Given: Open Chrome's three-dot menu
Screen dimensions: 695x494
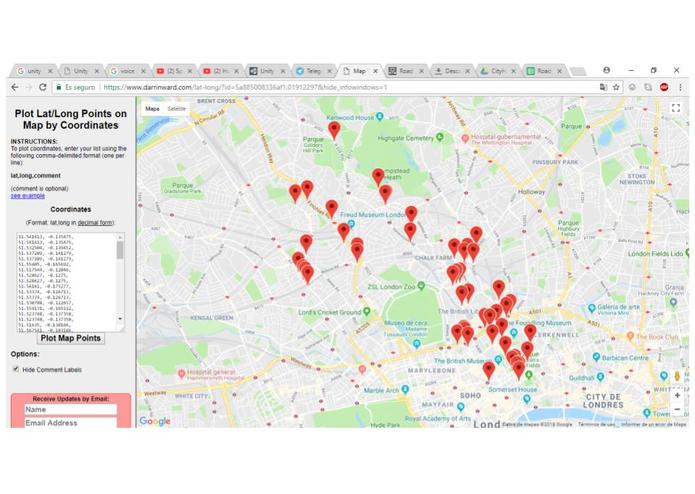Looking at the screenshot, I should pos(680,87).
